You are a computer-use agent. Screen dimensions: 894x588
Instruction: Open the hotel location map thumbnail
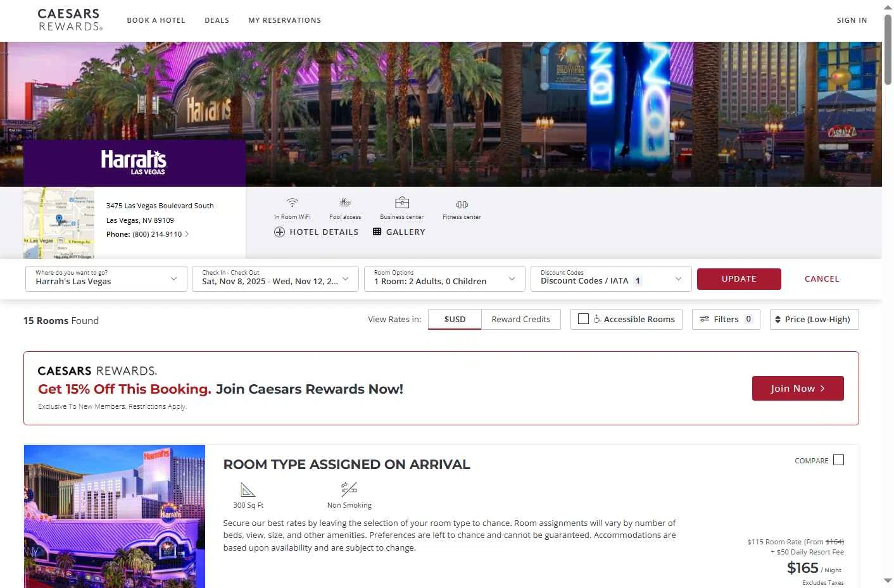click(x=59, y=223)
